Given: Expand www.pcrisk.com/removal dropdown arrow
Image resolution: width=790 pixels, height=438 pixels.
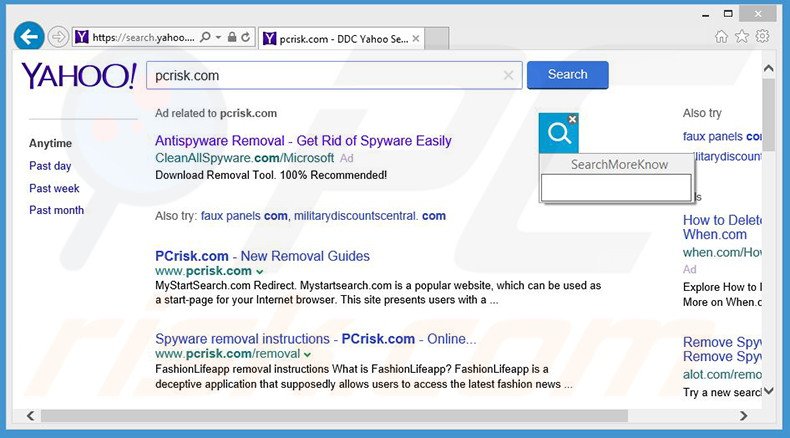Looking at the screenshot, I should pos(307,354).
